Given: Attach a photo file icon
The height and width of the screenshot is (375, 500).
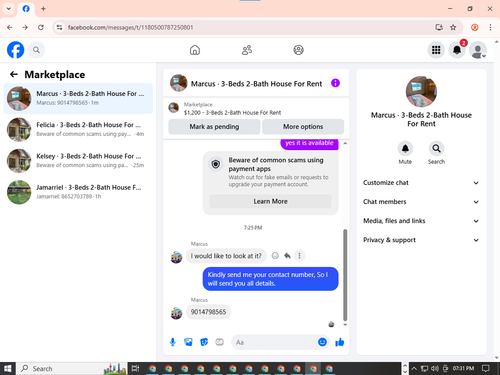Looking at the screenshot, I should (188, 342).
